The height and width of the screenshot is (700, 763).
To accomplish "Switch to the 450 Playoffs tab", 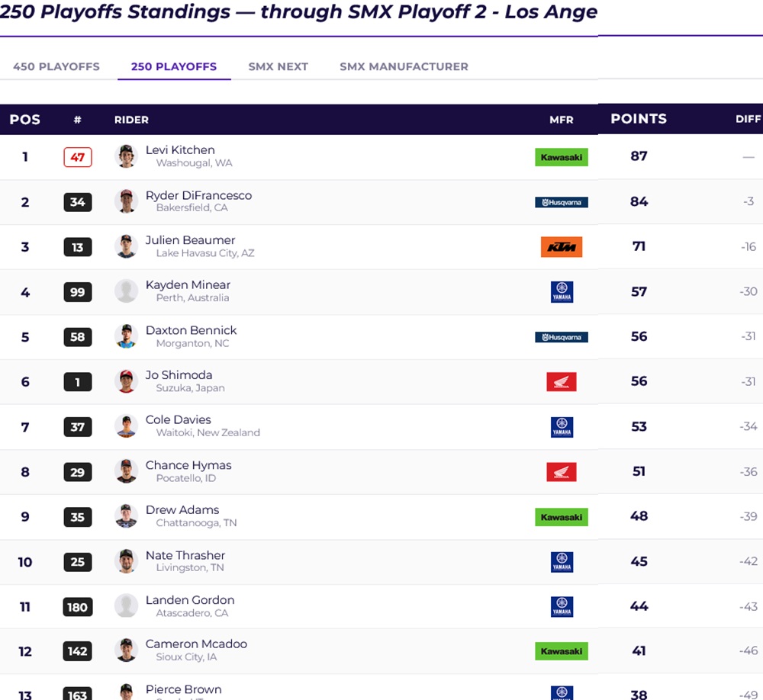I will 56,66.
